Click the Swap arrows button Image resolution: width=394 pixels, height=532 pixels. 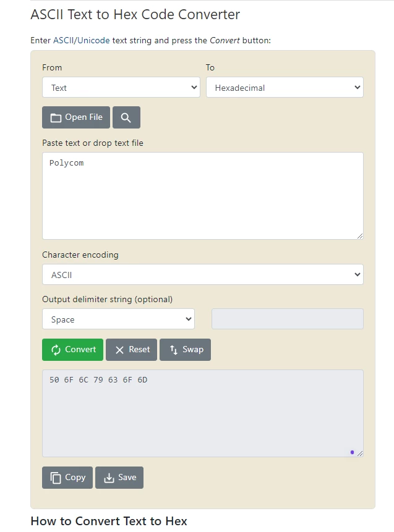185,350
